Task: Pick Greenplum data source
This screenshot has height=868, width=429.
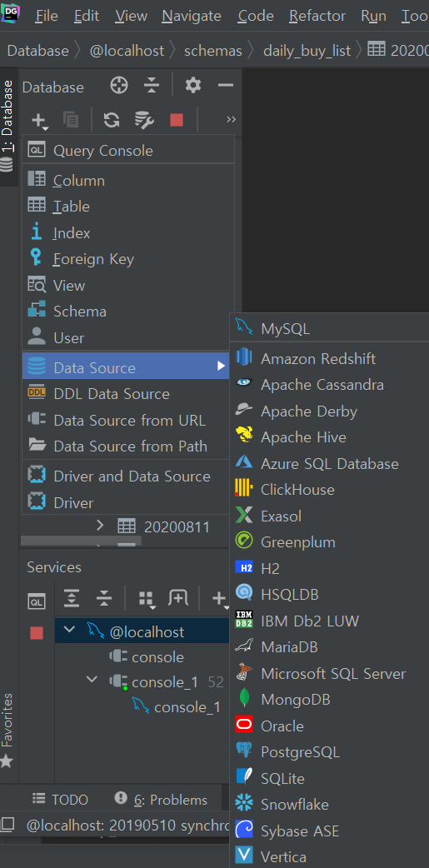Action: click(329, 542)
